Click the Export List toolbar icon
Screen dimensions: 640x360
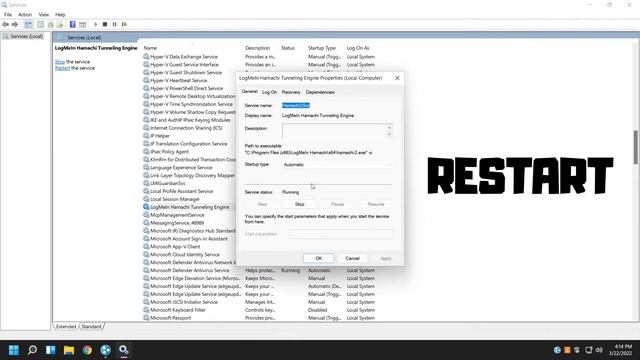60,24
